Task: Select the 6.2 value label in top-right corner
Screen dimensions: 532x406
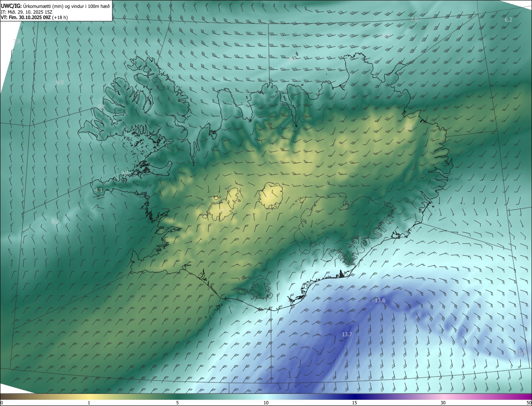Action: point(508,20)
